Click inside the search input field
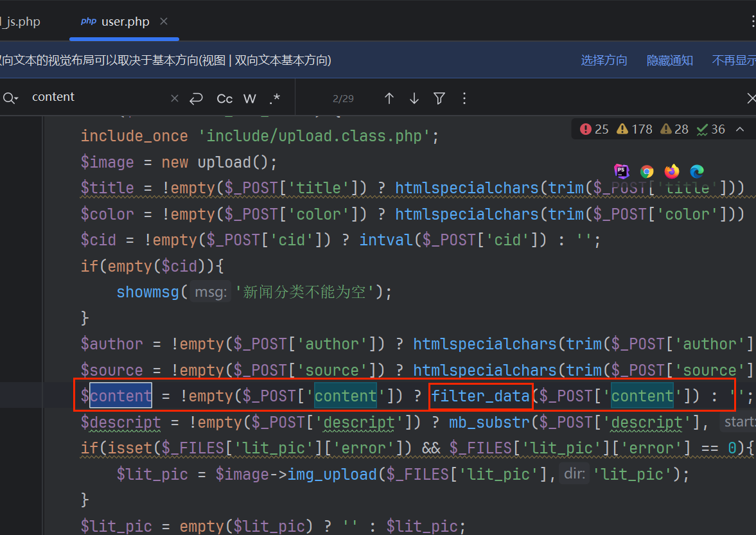The width and height of the screenshot is (756, 535). pos(96,97)
